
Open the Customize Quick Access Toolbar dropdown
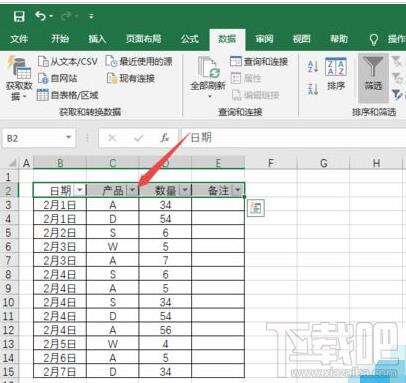(91, 16)
